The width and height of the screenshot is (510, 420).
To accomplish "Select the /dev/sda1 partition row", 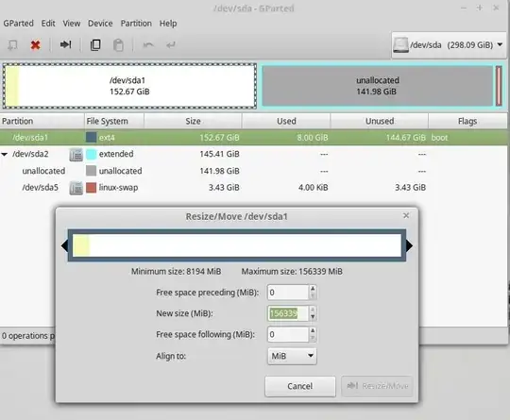I will click(x=253, y=138).
